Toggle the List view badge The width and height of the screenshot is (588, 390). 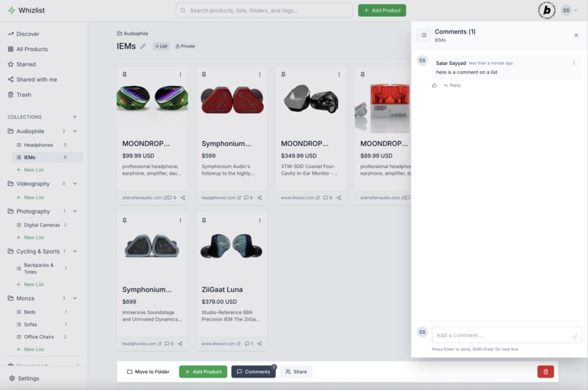click(161, 46)
